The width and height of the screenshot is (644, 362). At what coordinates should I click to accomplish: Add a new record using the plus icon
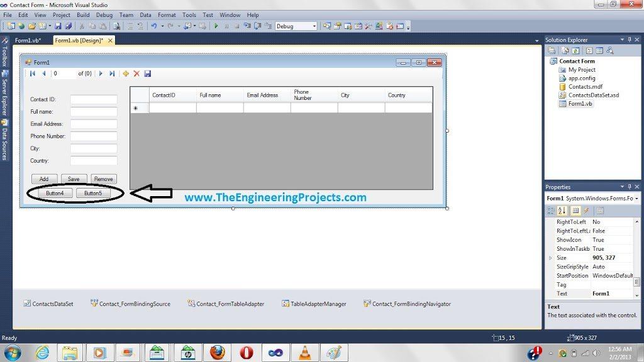tap(126, 74)
